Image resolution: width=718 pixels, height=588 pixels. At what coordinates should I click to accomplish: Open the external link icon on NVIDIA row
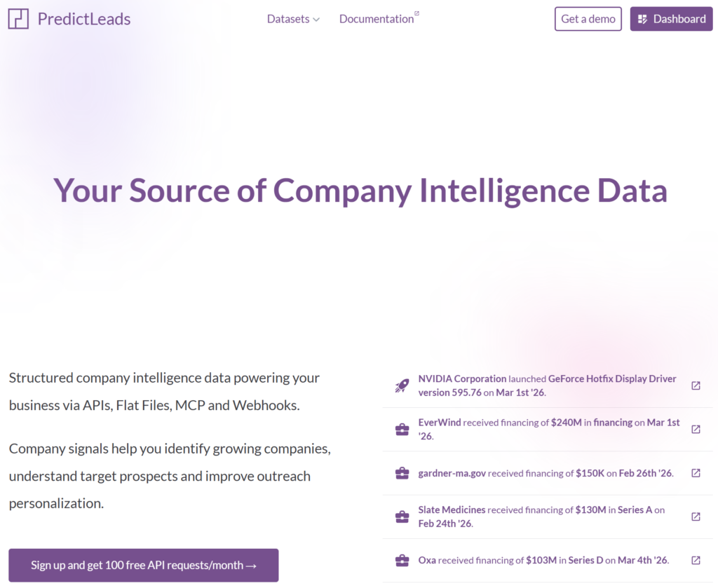(x=695, y=385)
